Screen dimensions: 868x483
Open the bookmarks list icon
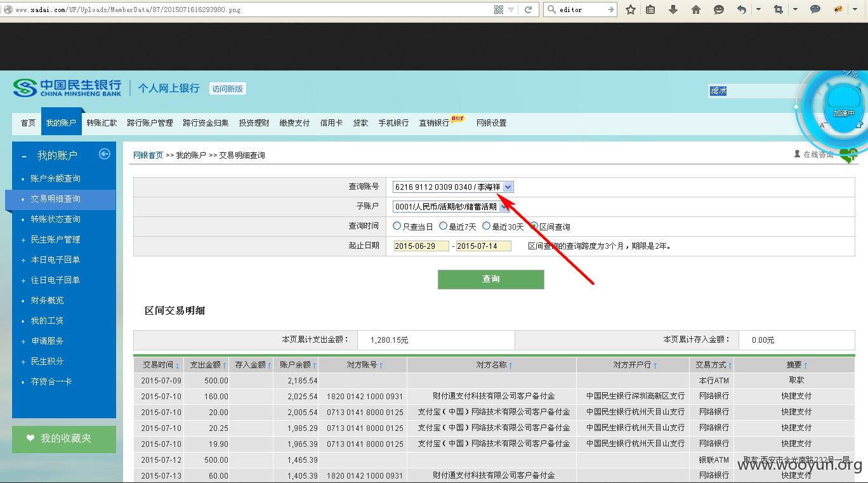click(x=650, y=10)
